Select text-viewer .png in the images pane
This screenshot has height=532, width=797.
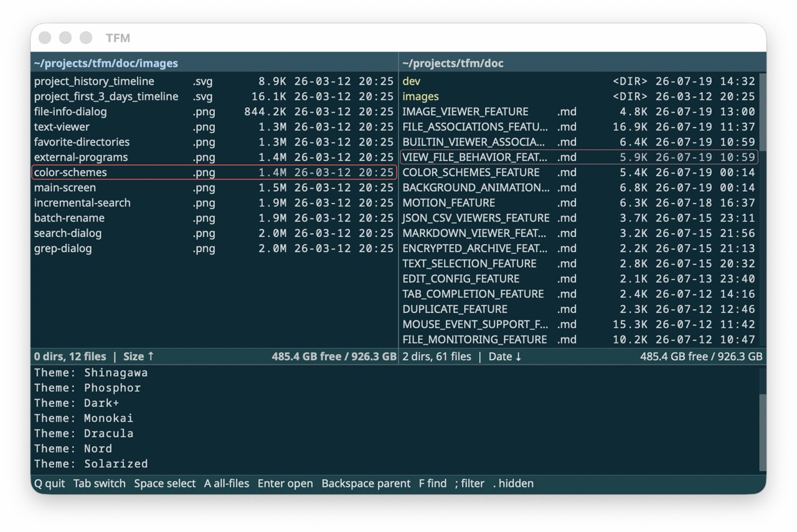[214, 127]
